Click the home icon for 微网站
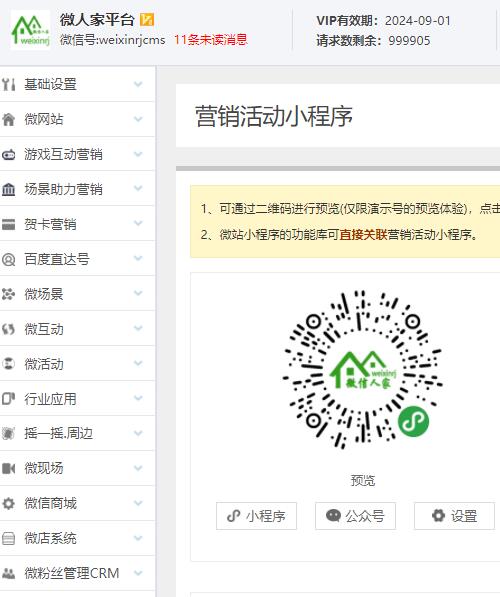 tap(8, 119)
